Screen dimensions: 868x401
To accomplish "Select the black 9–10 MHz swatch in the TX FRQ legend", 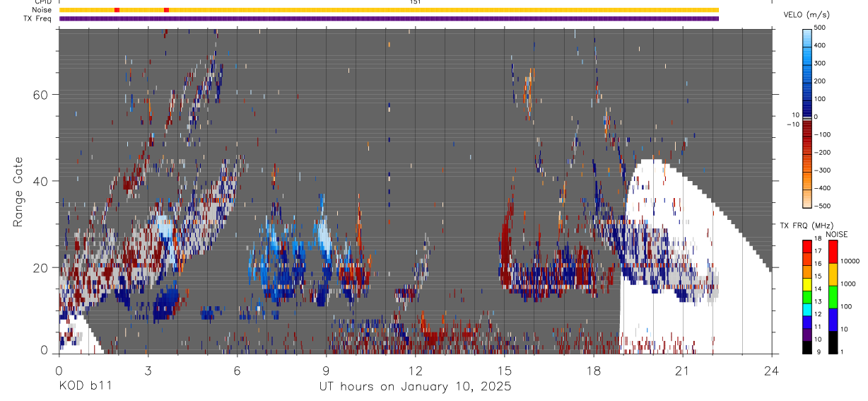I will (807, 347).
